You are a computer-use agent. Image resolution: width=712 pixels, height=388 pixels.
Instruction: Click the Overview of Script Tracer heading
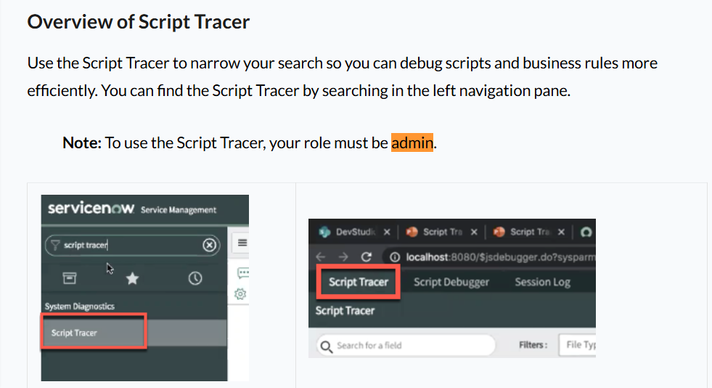pos(138,22)
